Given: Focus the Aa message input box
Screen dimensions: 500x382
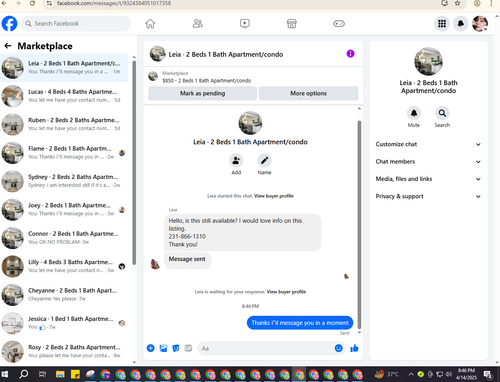Looking at the screenshot, I should [x=267, y=348].
